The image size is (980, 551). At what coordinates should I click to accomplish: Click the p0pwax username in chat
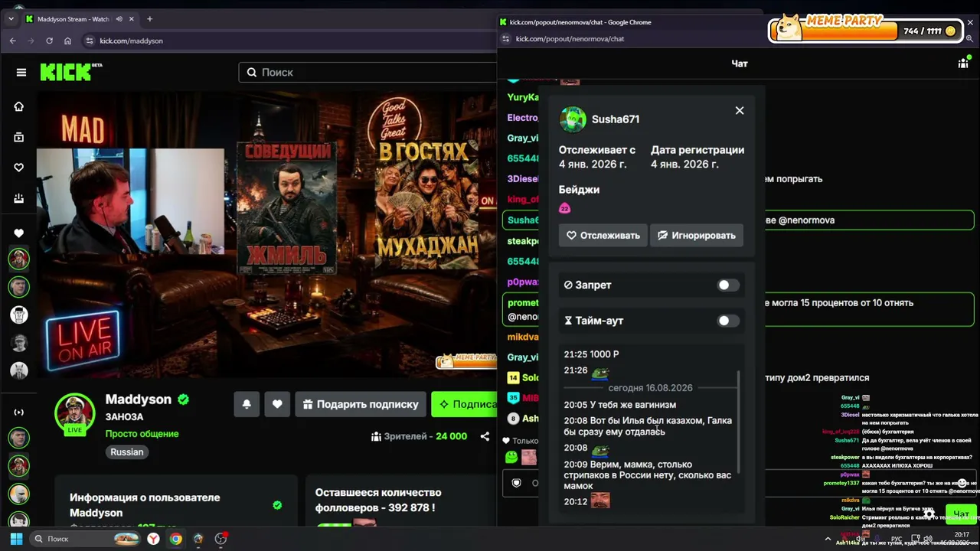click(523, 282)
